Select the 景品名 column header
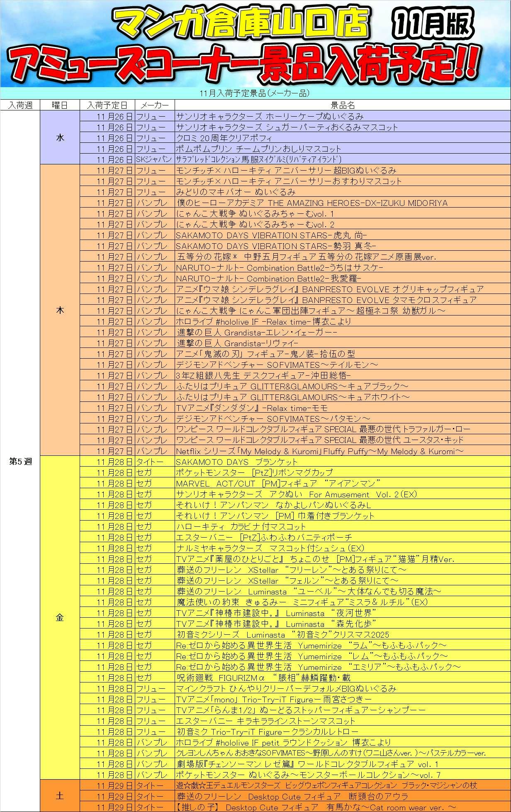The image size is (511, 812). pyautogui.click(x=342, y=105)
